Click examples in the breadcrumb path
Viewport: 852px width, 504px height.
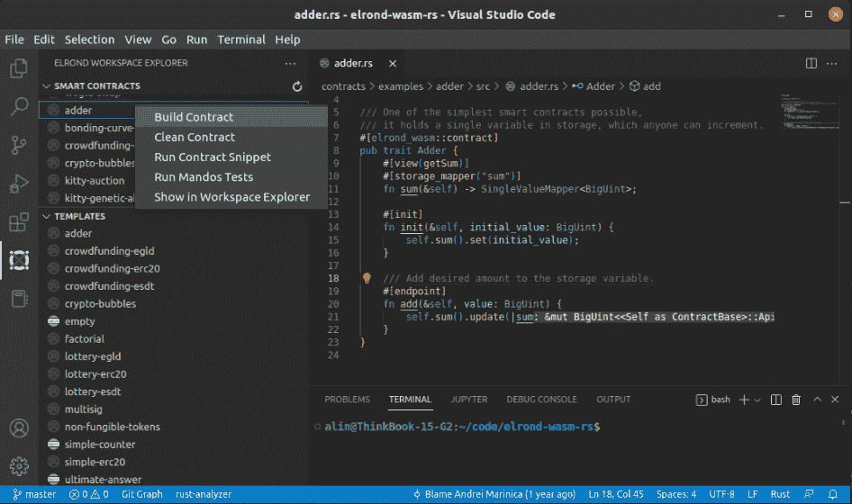(x=401, y=86)
